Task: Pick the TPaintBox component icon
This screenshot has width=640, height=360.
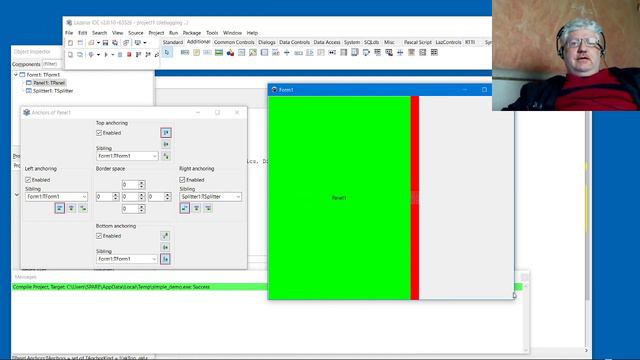Action: tap(253, 52)
